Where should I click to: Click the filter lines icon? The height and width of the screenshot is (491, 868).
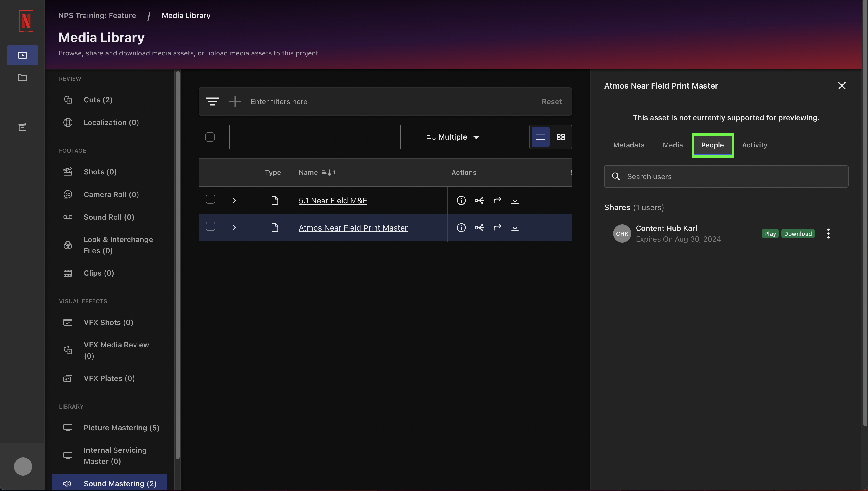point(213,101)
